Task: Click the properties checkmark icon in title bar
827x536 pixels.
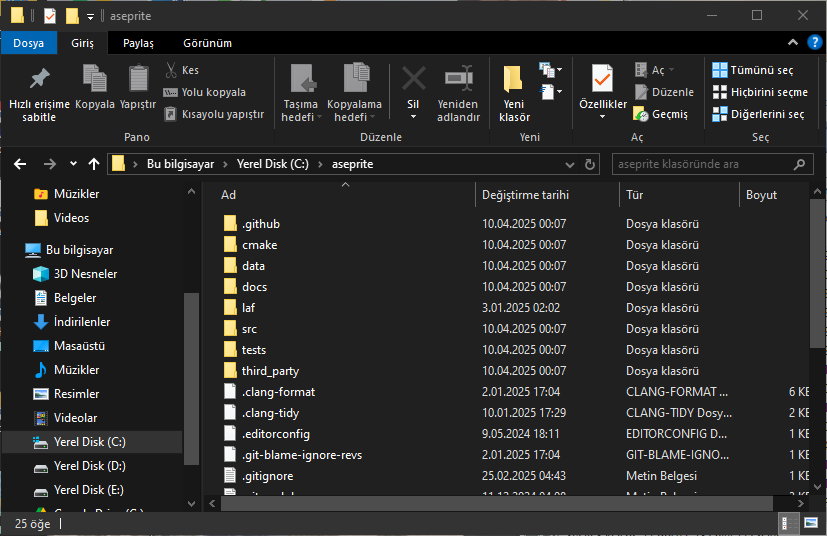Action: [x=50, y=16]
